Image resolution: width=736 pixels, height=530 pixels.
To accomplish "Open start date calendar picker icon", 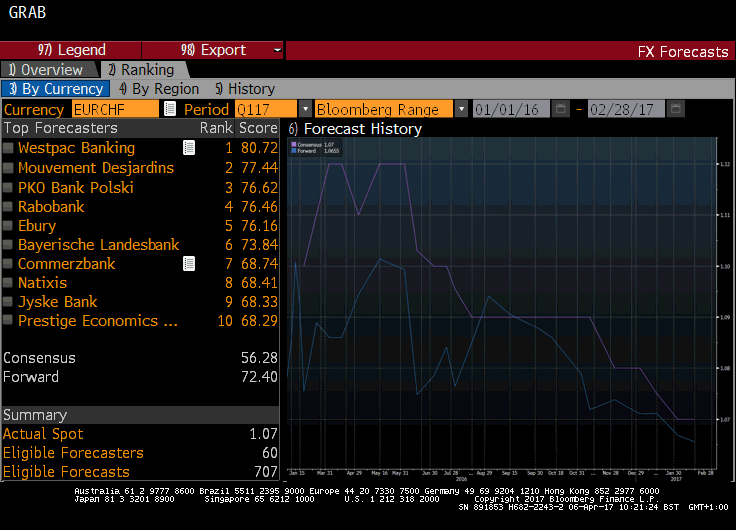I will [x=560, y=109].
